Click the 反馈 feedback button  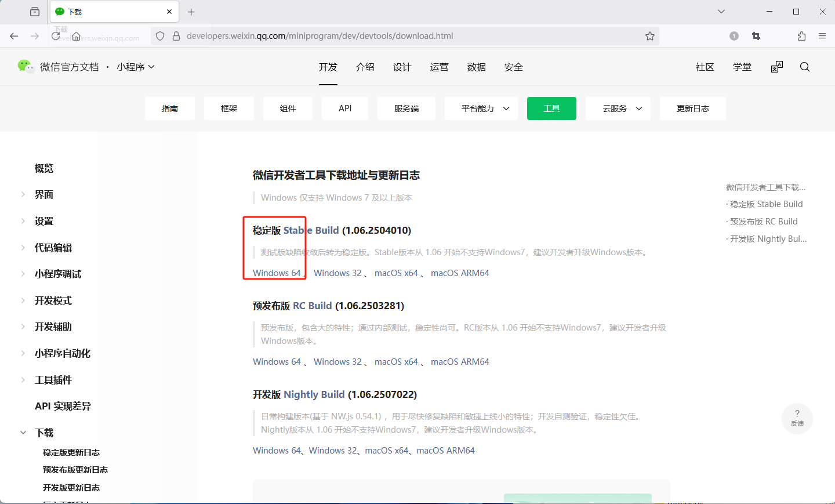coord(797,419)
